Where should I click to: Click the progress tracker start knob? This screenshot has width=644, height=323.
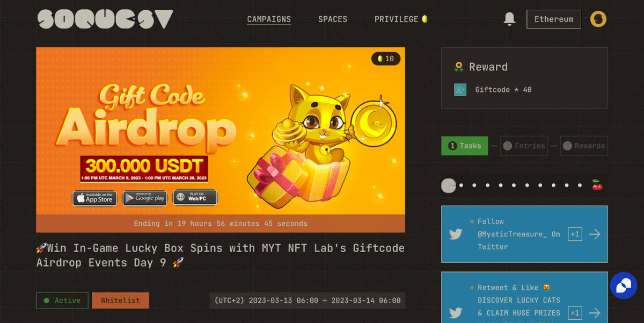click(x=448, y=185)
